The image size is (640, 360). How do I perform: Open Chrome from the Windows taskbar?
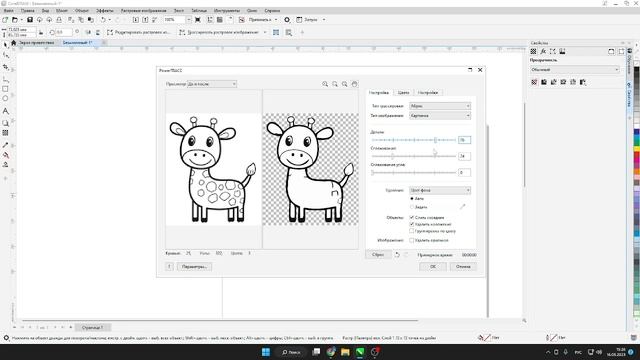click(x=331, y=352)
